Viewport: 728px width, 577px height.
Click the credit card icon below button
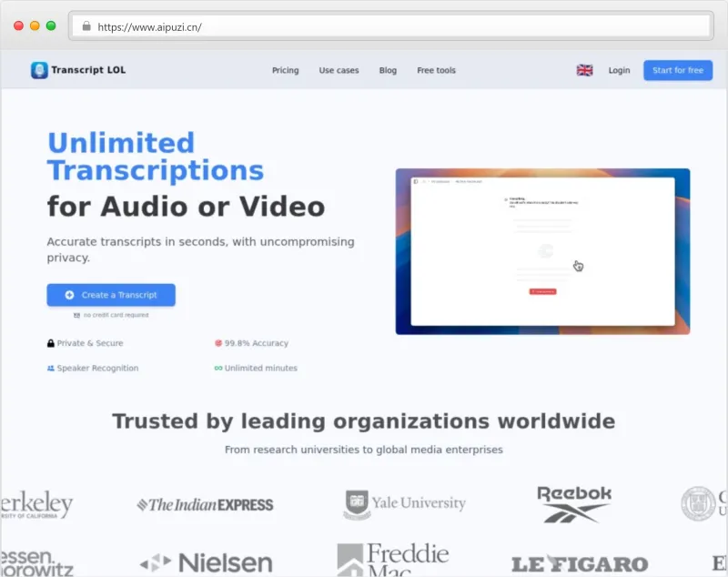[76, 315]
